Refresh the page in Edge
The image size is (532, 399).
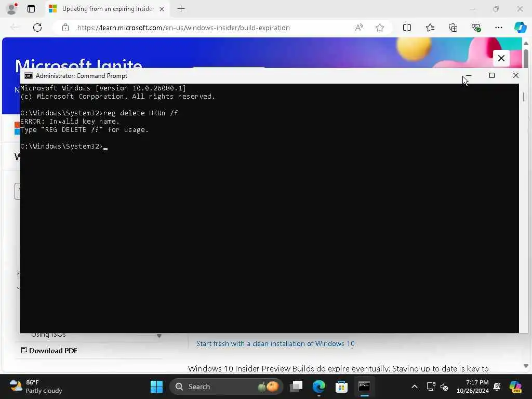(37, 28)
